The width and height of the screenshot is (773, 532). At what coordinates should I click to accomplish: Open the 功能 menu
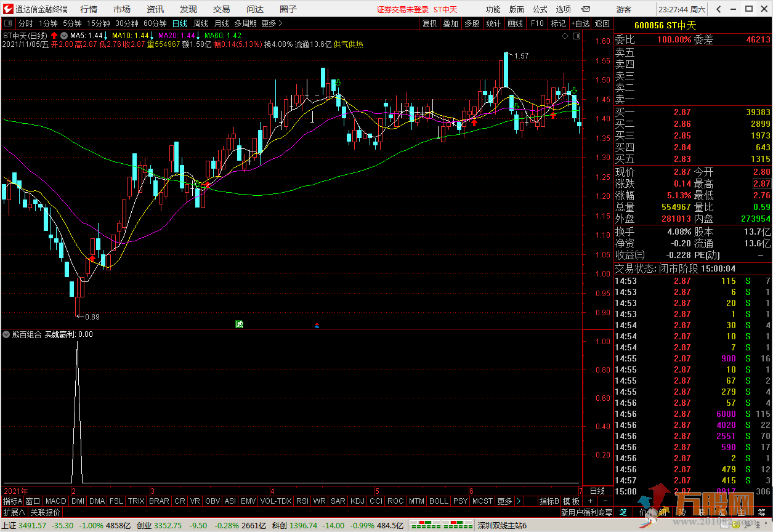click(493, 9)
